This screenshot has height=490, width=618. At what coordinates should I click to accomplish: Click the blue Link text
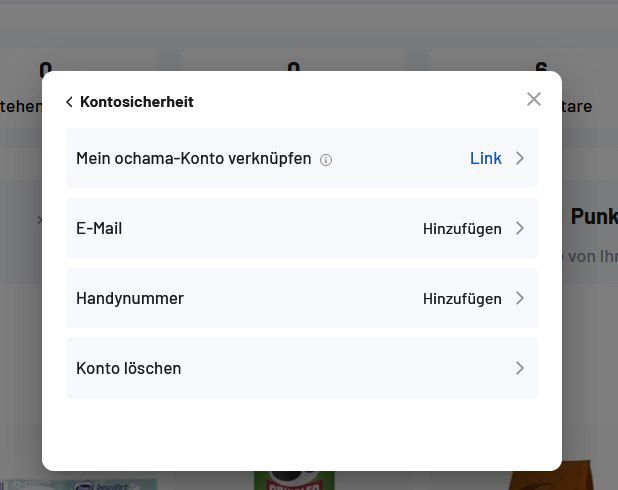click(486, 158)
